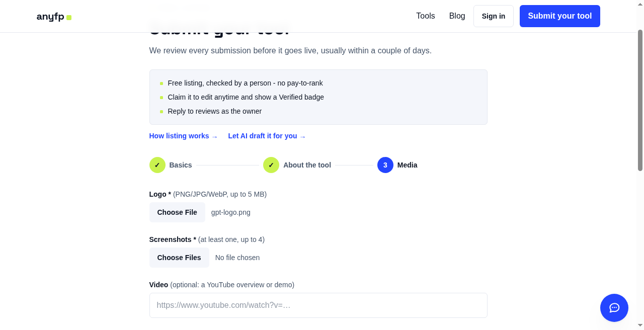Click Choose File for the logo

tap(177, 212)
